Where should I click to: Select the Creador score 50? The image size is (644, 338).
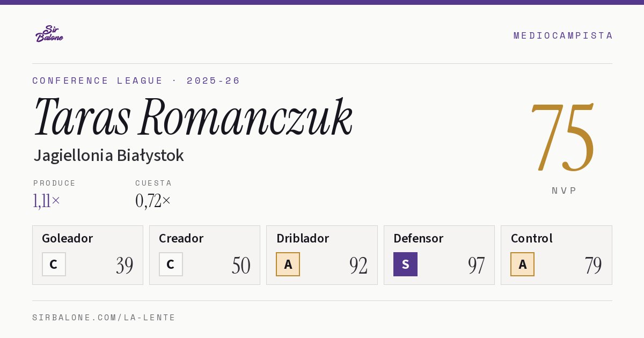click(x=241, y=266)
